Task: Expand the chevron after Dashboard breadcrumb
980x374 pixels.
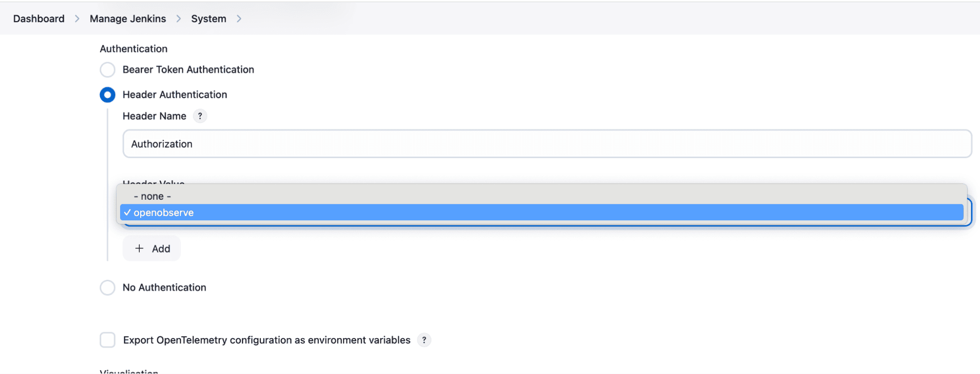Action: (77, 19)
